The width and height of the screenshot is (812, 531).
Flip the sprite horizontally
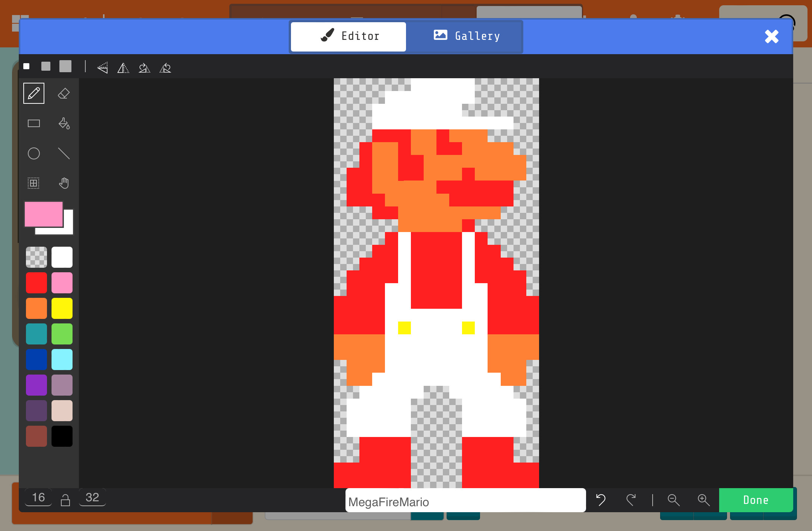coord(123,68)
